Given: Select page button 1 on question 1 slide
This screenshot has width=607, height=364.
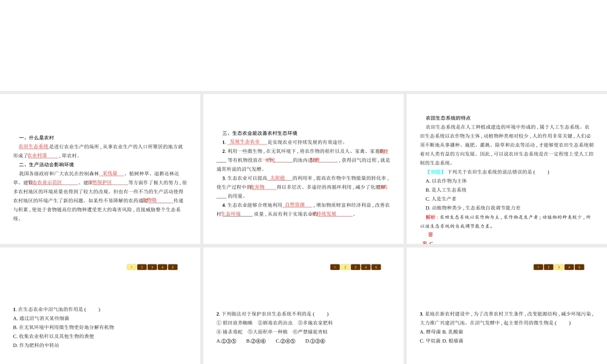Looking at the screenshot, I should pos(131,267).
